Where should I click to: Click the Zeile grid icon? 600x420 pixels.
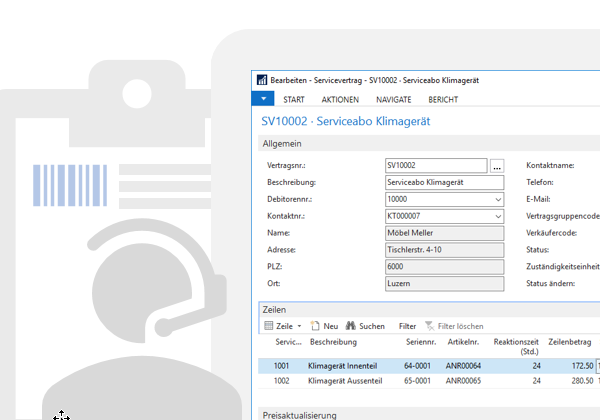pyautogui.click(x=269, y=326)
